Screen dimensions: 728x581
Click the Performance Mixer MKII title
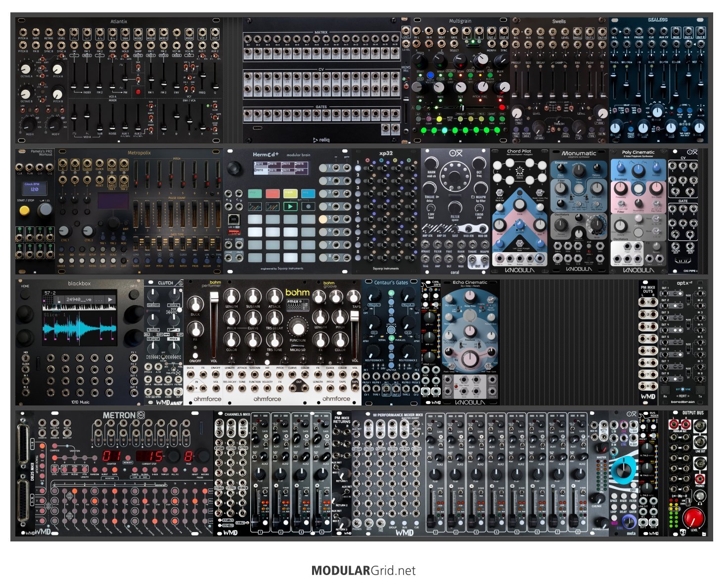click(401, 415)
